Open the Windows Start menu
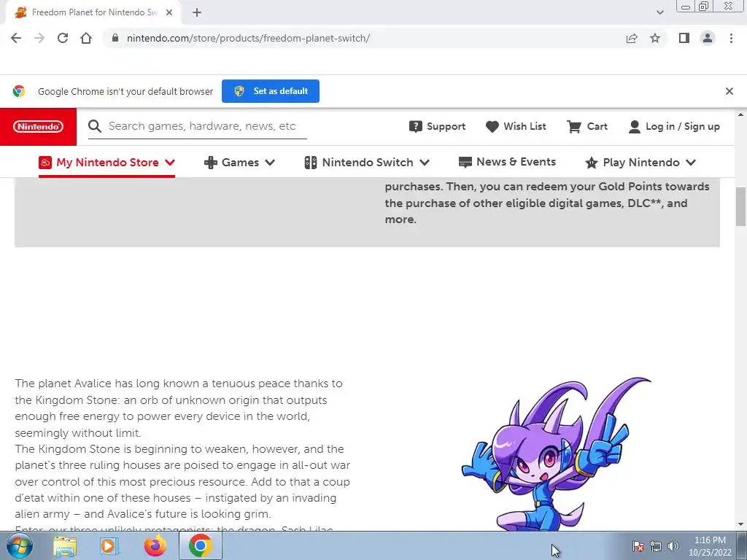 19,545
